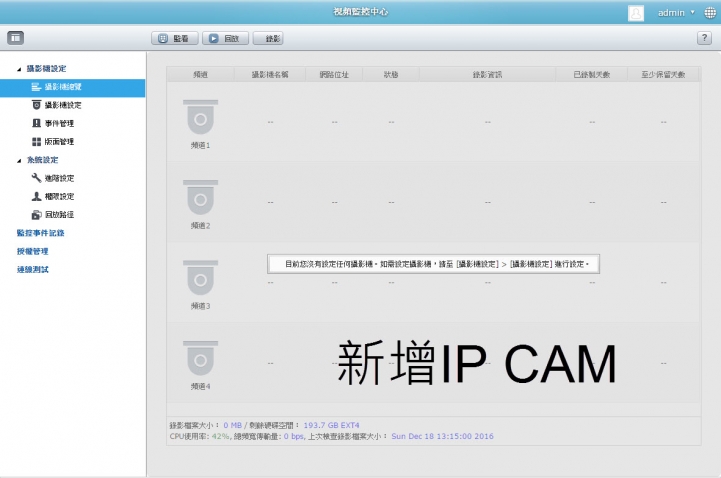
Task: Open the 回放 playback view
Action: (225, 39)
